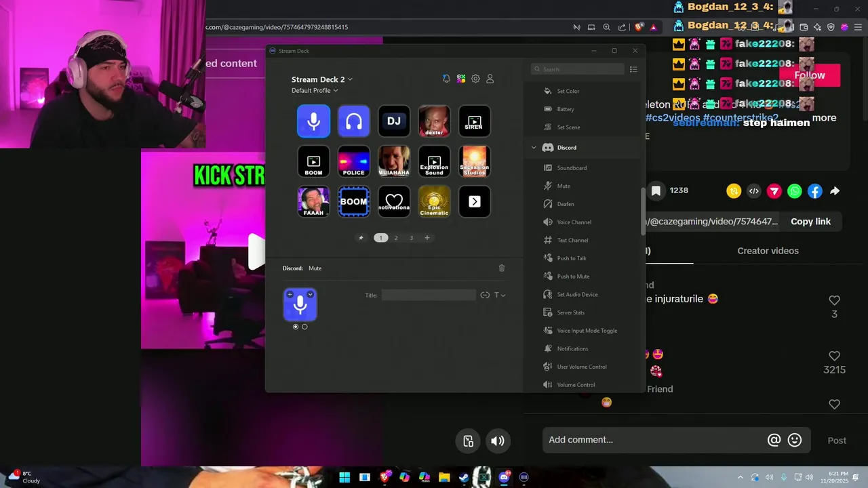Go to Stream Deck page 1
The image size is (868, 488).
point(381,238)
